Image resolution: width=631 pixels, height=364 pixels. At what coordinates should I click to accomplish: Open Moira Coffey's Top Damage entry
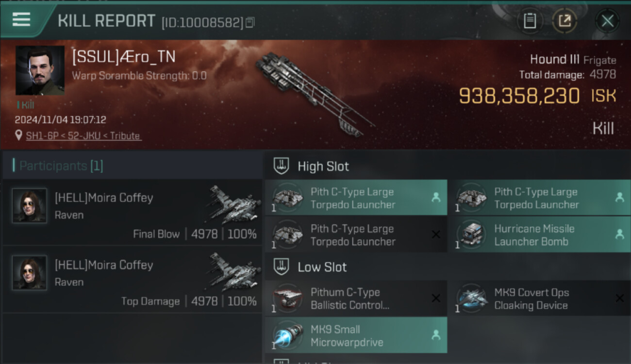[x=133, y=280]
